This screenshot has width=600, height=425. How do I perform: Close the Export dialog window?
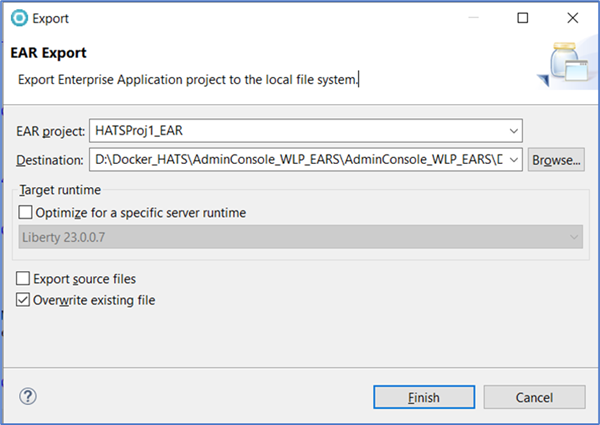pyautogui.click(x=571, y=18)
